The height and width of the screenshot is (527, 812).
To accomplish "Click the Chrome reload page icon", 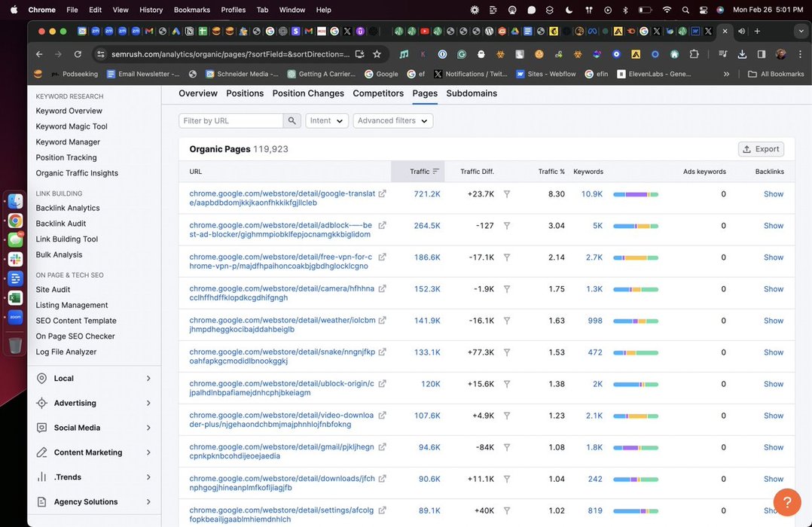I will pyautogui.click(x=78, y=54).
